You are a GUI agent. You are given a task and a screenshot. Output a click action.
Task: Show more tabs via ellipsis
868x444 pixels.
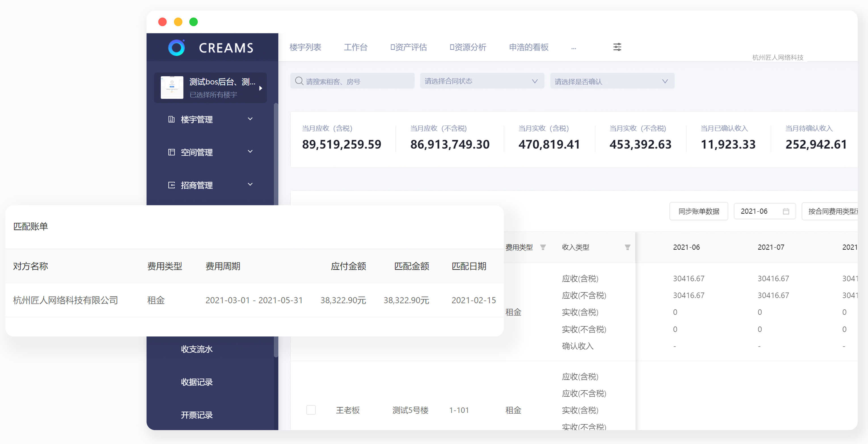[573, 48]
